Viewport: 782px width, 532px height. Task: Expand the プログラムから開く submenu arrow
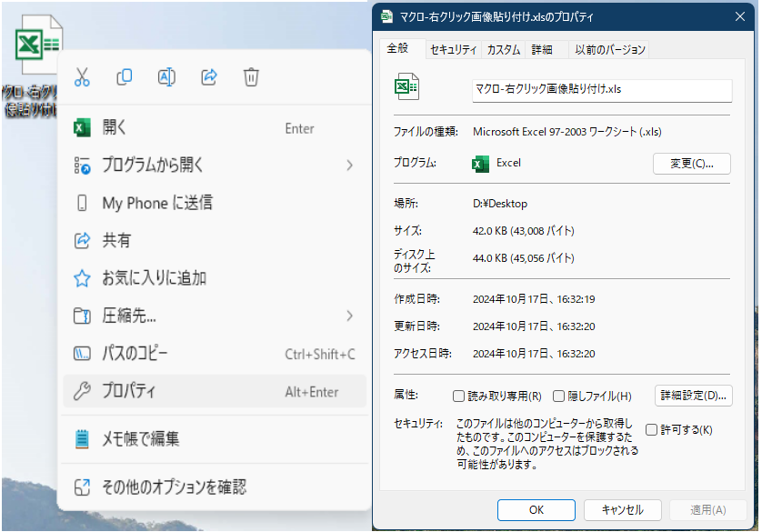[x=350, y=166]
